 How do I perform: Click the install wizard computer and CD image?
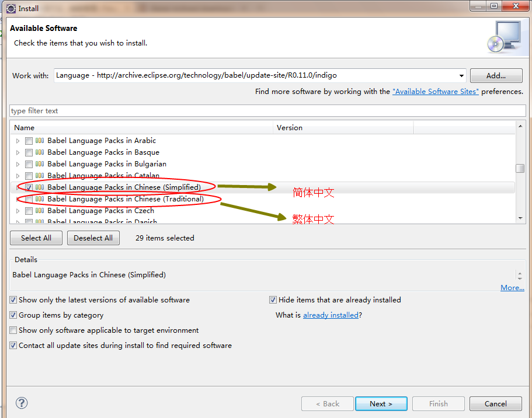coord(505,37)
